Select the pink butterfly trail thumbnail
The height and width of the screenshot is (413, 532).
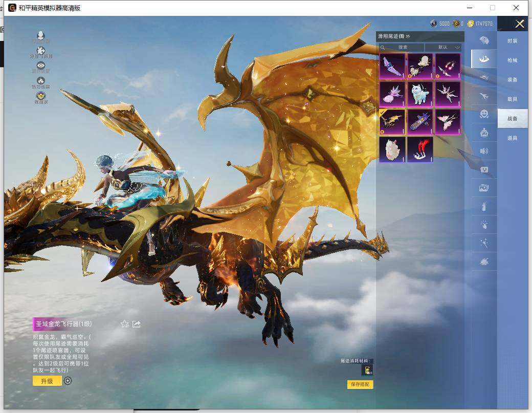coord(448,122)
